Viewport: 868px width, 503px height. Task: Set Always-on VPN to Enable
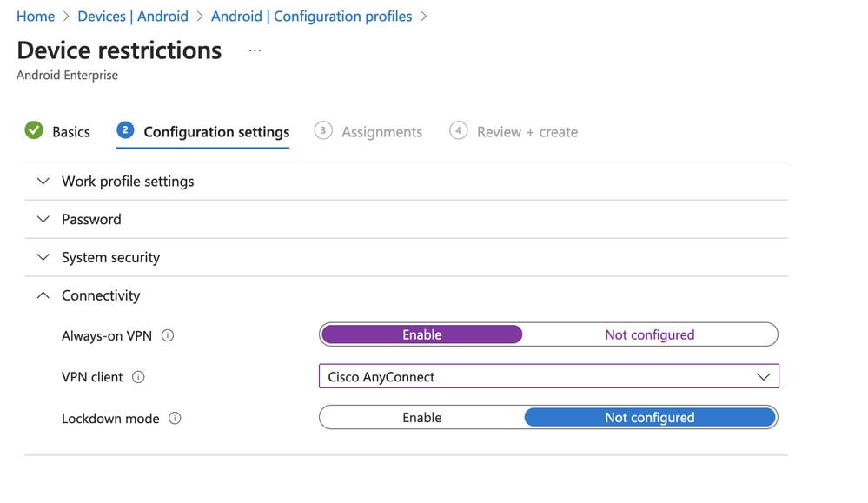pos(421,334)
